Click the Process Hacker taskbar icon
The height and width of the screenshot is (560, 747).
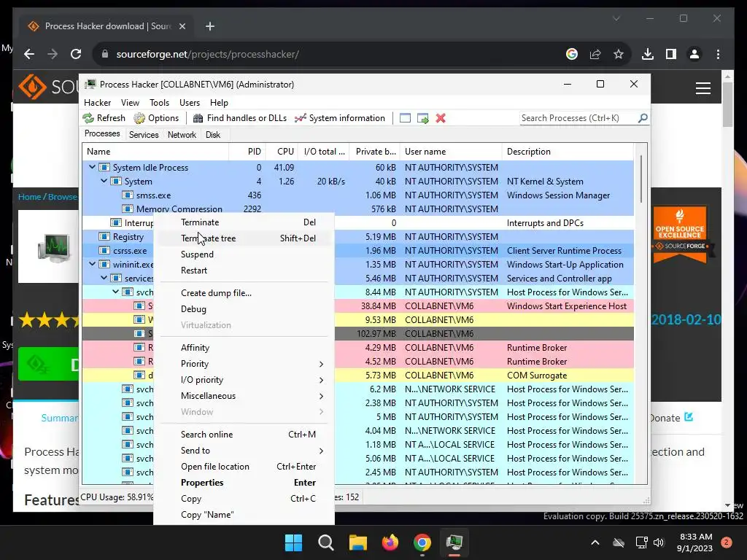454,542
